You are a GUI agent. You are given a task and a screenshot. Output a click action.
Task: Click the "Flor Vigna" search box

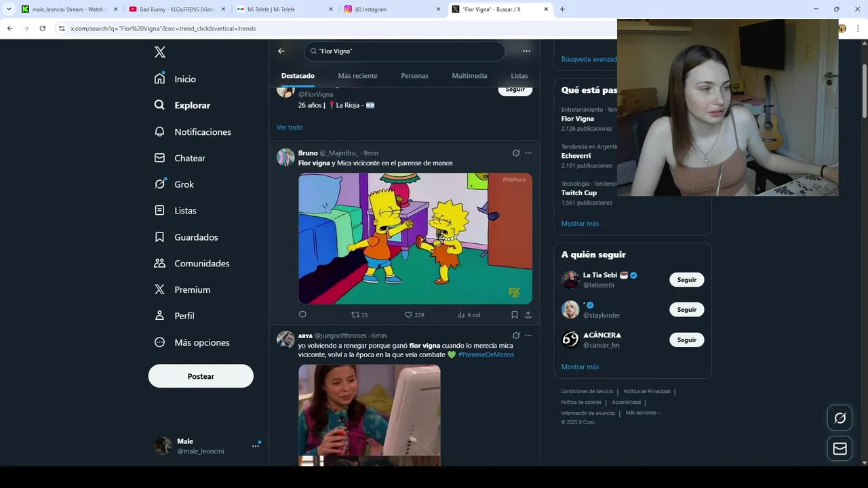[x=404, y=51]
